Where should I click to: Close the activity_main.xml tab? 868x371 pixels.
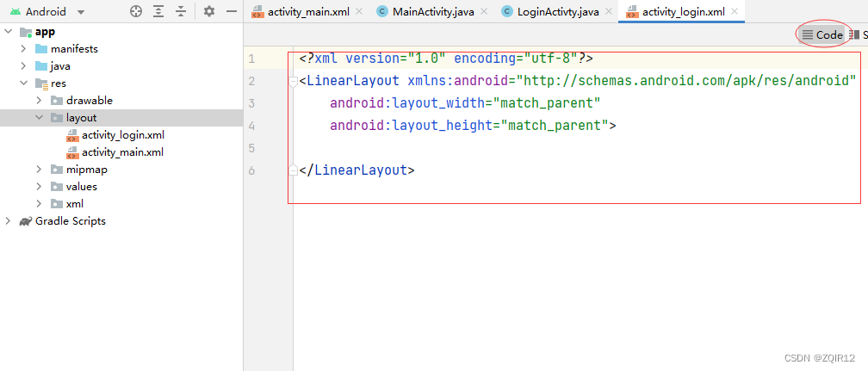coord(359,12)
